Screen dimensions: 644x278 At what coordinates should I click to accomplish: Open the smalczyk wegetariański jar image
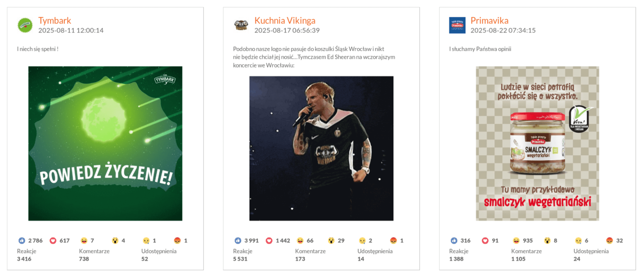[537, 143]
